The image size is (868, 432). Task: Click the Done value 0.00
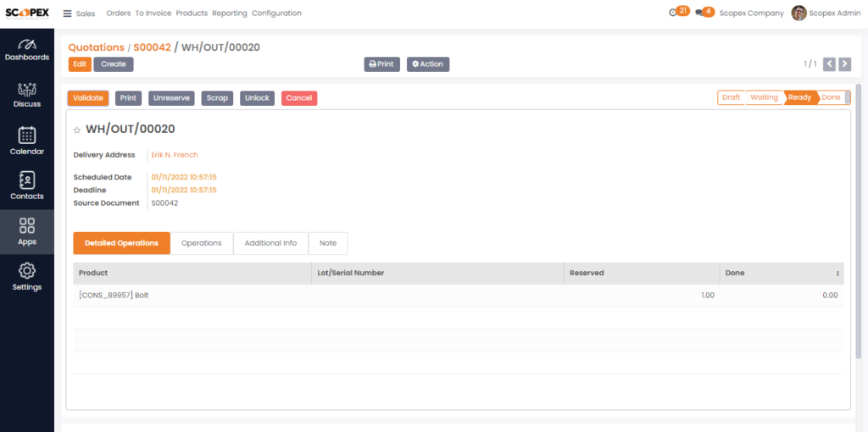[x=830, y=296]
